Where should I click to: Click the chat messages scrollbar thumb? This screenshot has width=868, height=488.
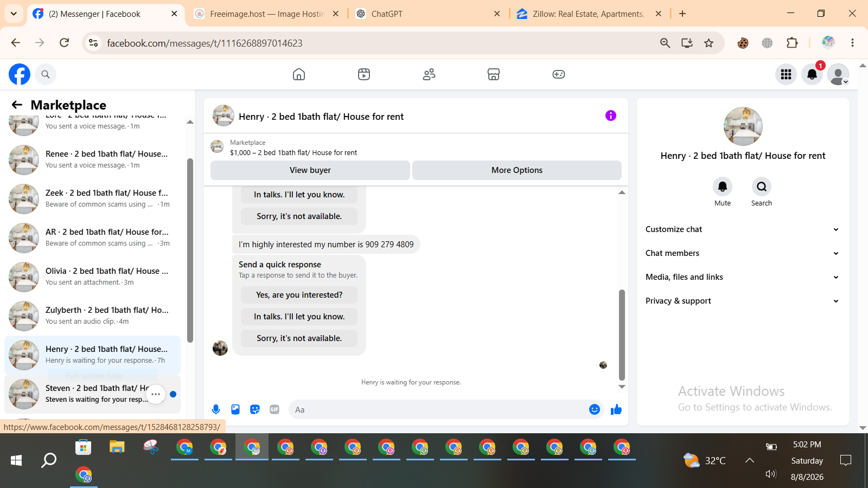[x=622, y=335]
